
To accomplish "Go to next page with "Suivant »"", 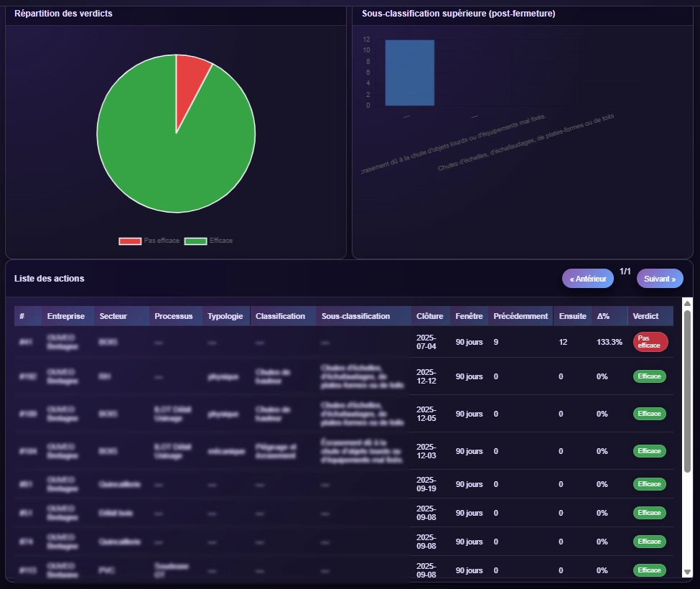I will 659,279.
